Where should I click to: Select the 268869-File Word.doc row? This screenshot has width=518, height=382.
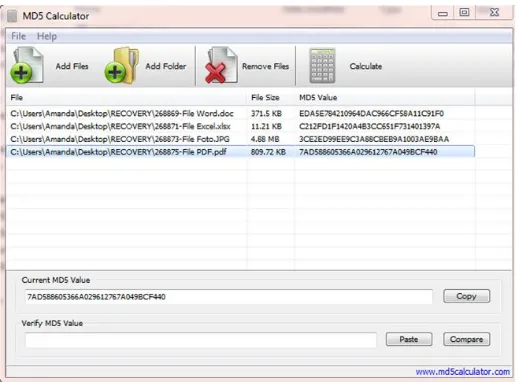(x=240, y=113)
